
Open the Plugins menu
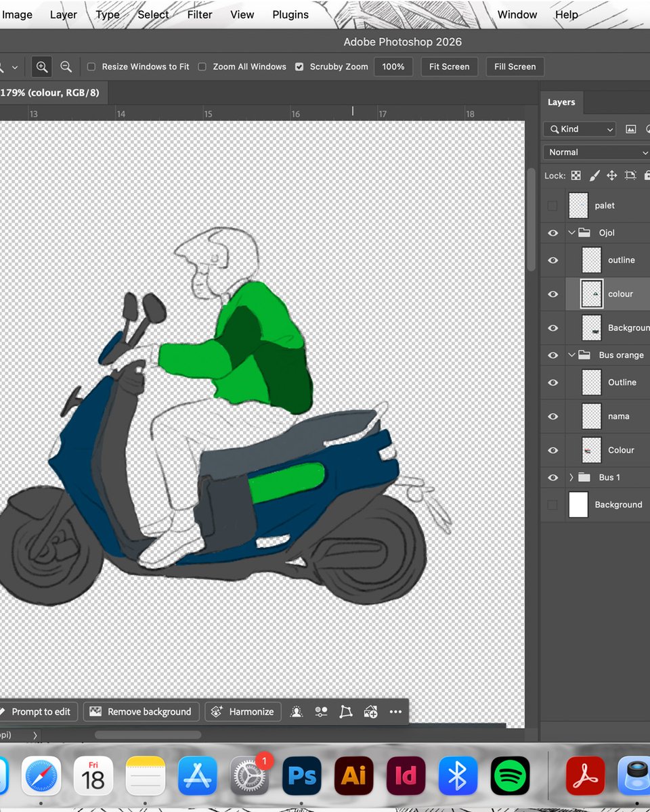pyautogui.click(x=290, y=14)
